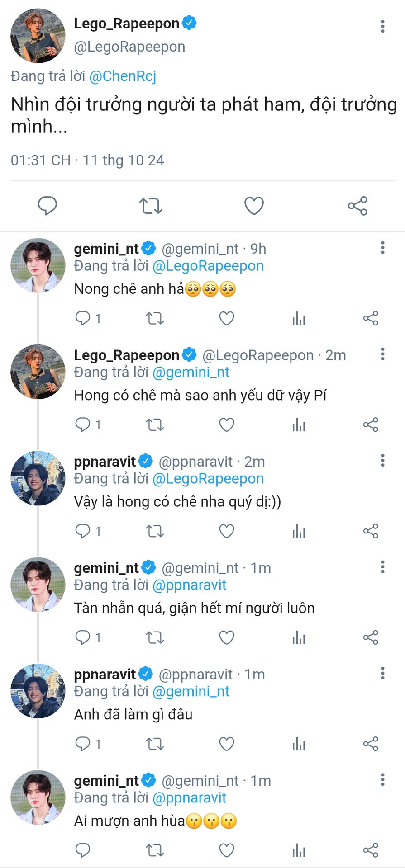
Task: Open @gemini_nt mention in Lego_Rapeepon's reply
Action: (191, 372)
